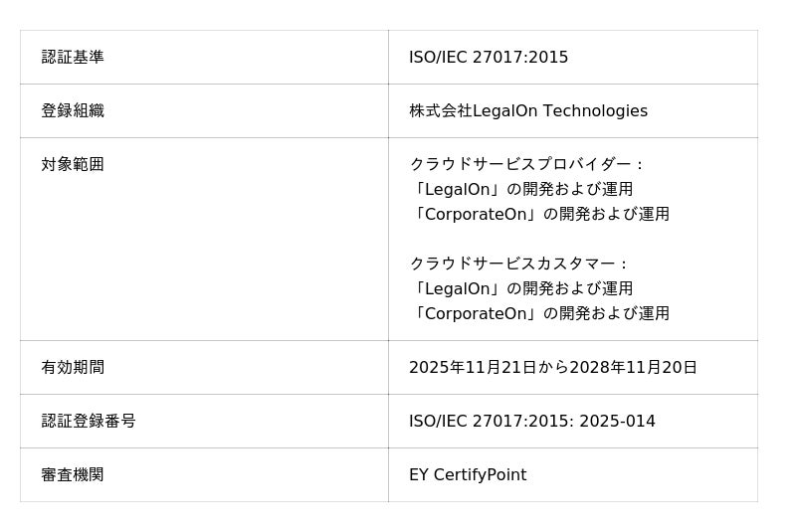Click the クラウドサービスカスタマー heading line
This screenshot has width=796, height=532.
pyautogui.click(x=519, y=264)
